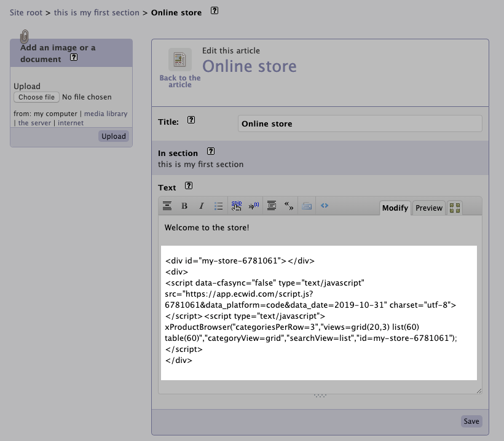The image size is (504, 441).
Task: Click section name under In section
Action: coord(200,165)
